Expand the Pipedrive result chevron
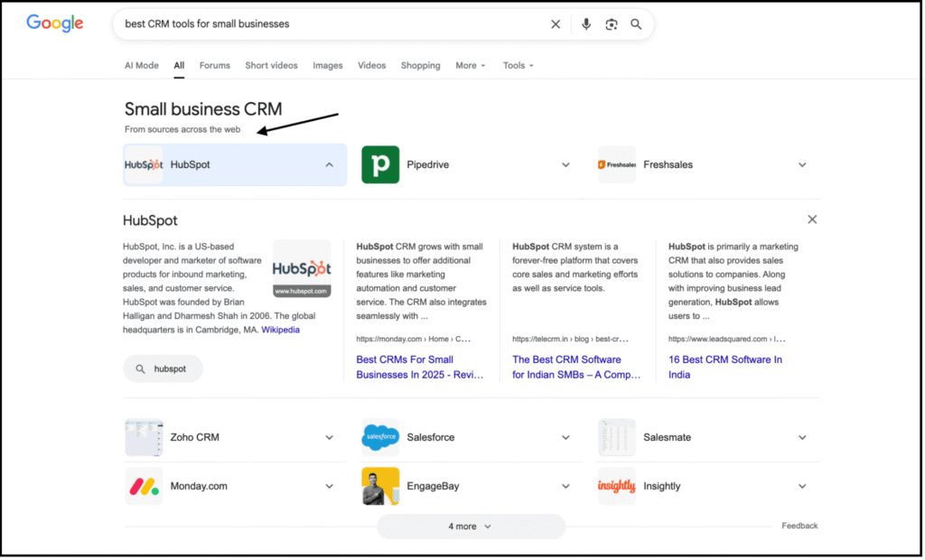Viewport: 925px width, 560px height. click(x=565, y=164)
